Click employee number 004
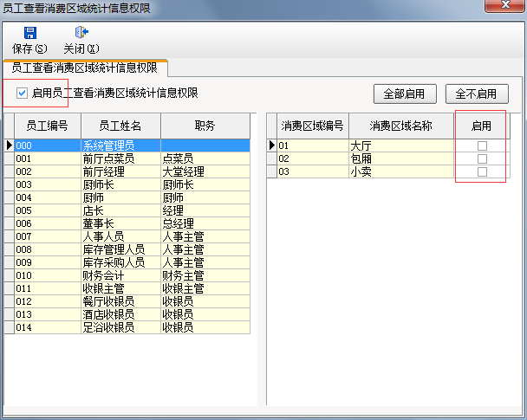The height and width of the screenshot is (420, 527). coord(48,197)
